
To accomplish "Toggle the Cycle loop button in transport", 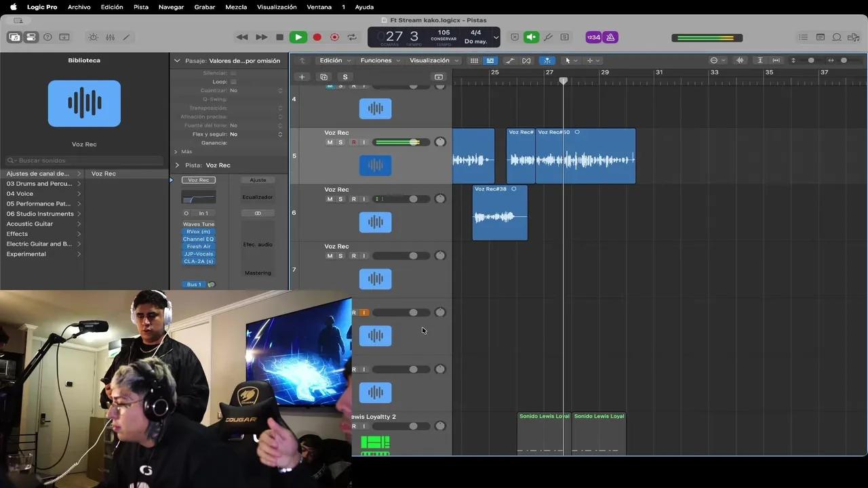I will point(352,37).
